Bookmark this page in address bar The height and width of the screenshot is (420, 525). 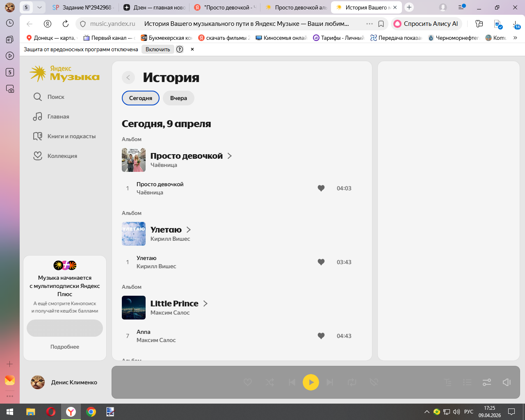pyautogui.click(x=381, y=24)
